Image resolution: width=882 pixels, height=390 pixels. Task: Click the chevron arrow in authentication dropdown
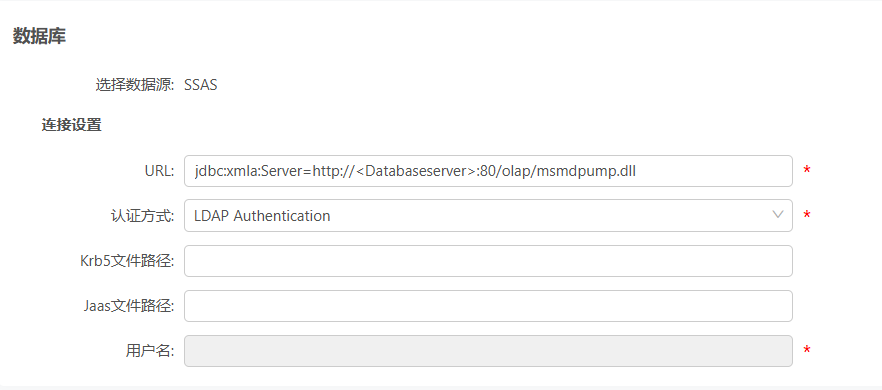point(778,214)
